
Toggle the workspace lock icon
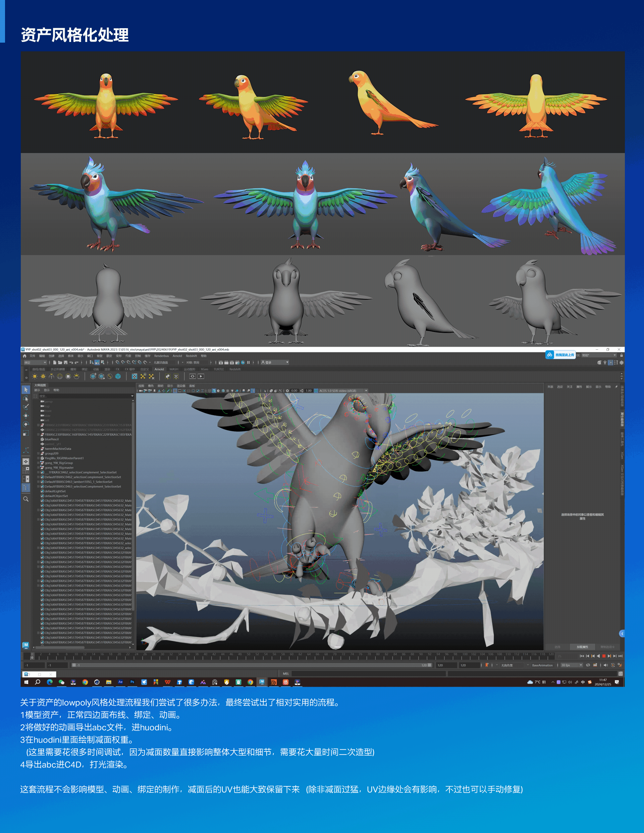pyautogui.click(x=622, y=355)
